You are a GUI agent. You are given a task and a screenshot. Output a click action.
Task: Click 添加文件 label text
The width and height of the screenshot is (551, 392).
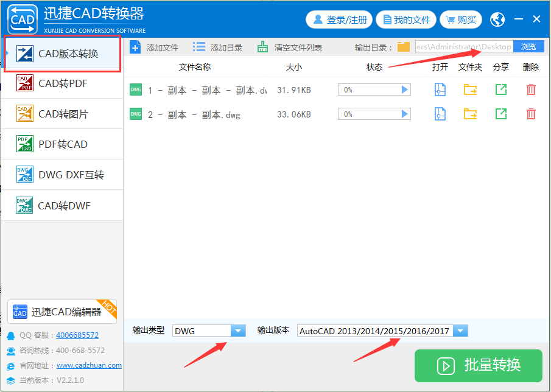[x=163, y=47]
